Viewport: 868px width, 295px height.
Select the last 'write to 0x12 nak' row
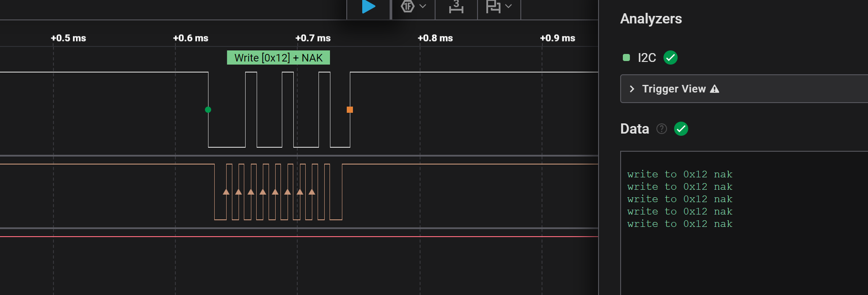tap(679, 224)
